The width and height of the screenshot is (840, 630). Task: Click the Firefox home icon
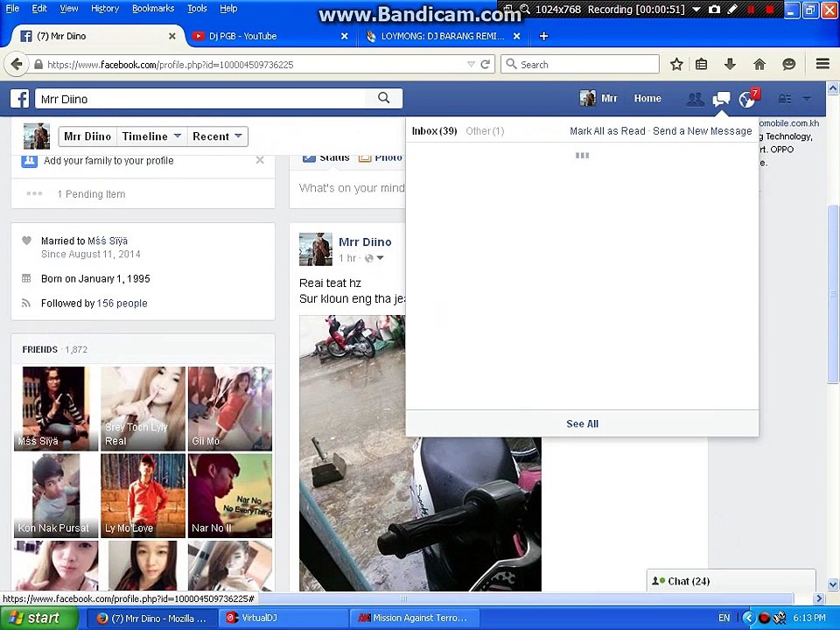click(x=759, y=64)
